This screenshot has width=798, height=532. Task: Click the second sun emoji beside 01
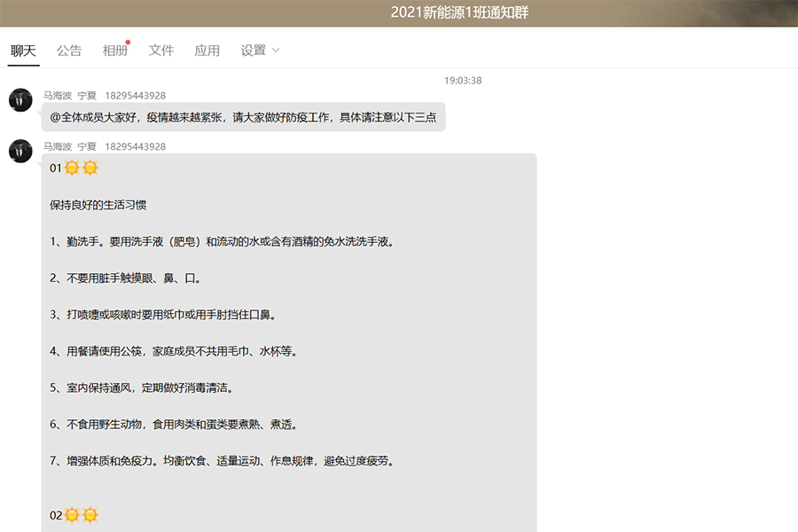tap(90, 168)
